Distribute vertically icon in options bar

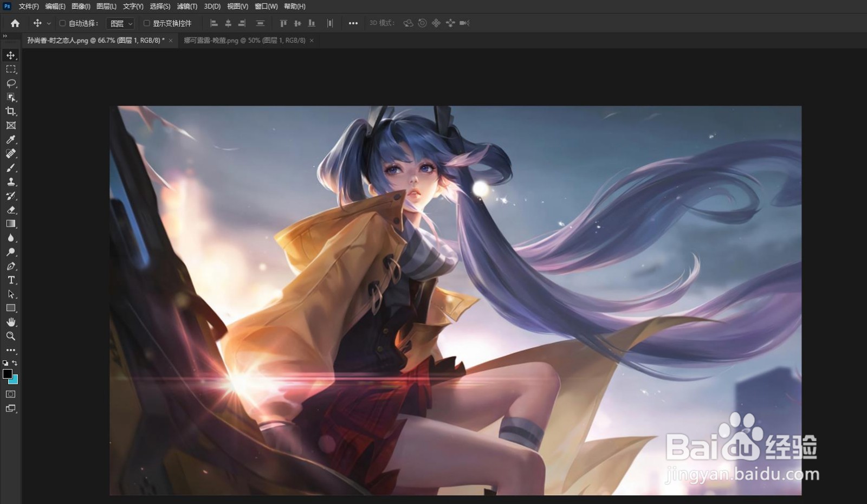pos(260,23)
